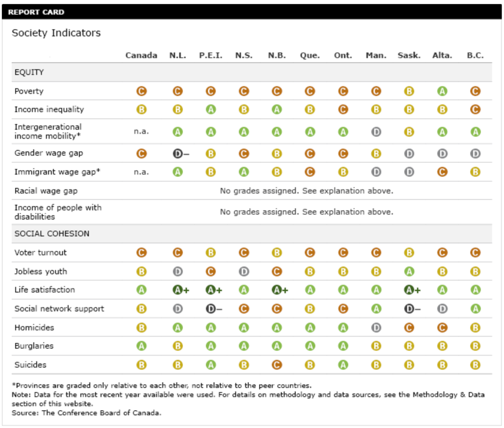This screenshot has width=504, height=428.
Task: Select Manitoba's D grade for Intergenerational income mobility
Action: point(376,132)
